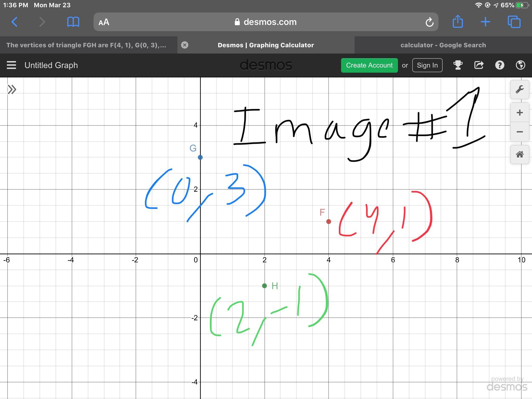Open the Desmos hamburger menu
Screen dimensions: 532x399
pos(11,65)
